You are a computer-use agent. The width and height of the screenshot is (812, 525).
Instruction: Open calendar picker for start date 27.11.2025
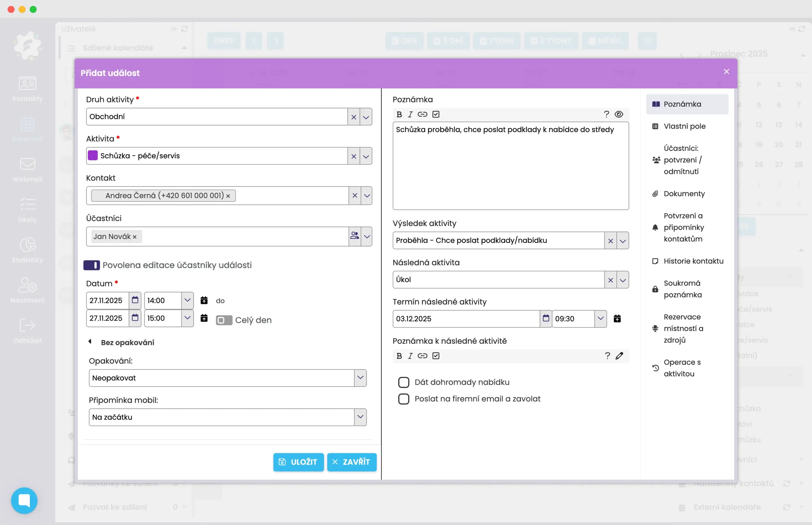pyautogui.click(x=135, y=300)
